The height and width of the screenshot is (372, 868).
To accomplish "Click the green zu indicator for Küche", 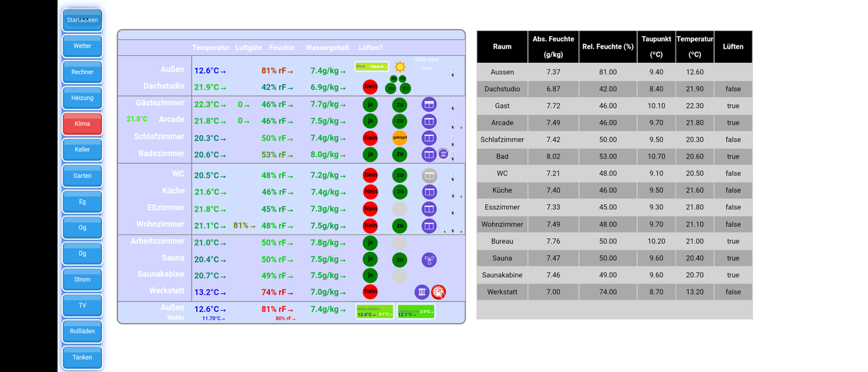I will coord(399,192).
